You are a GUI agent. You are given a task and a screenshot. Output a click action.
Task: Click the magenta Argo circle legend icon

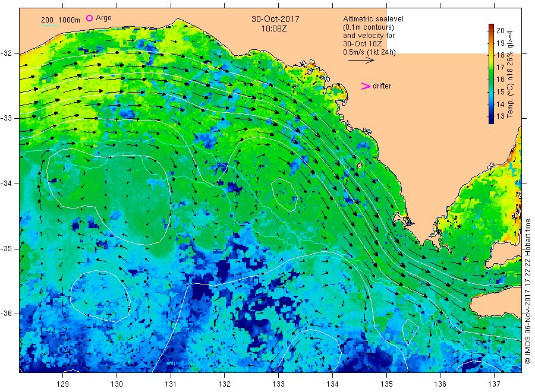click(89, 18)
